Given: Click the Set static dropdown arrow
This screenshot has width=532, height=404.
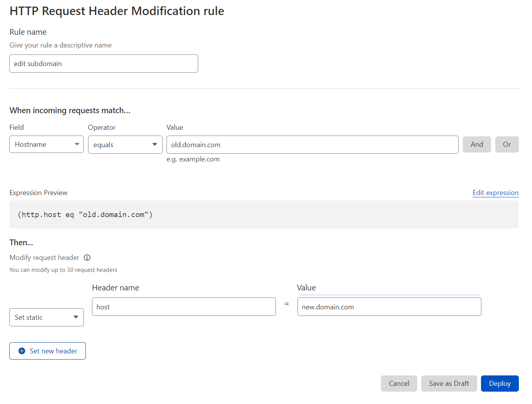Looking at the screenshot, I should [76, 317].
